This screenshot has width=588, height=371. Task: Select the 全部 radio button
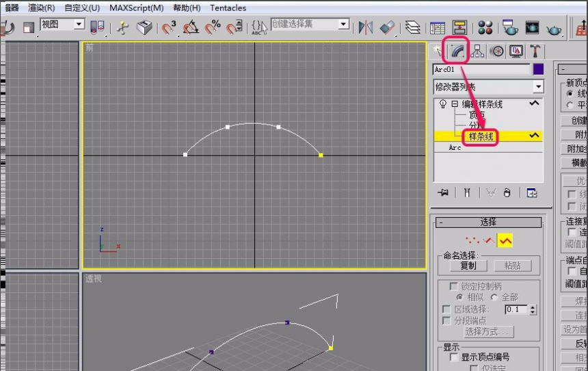point(494,297)
